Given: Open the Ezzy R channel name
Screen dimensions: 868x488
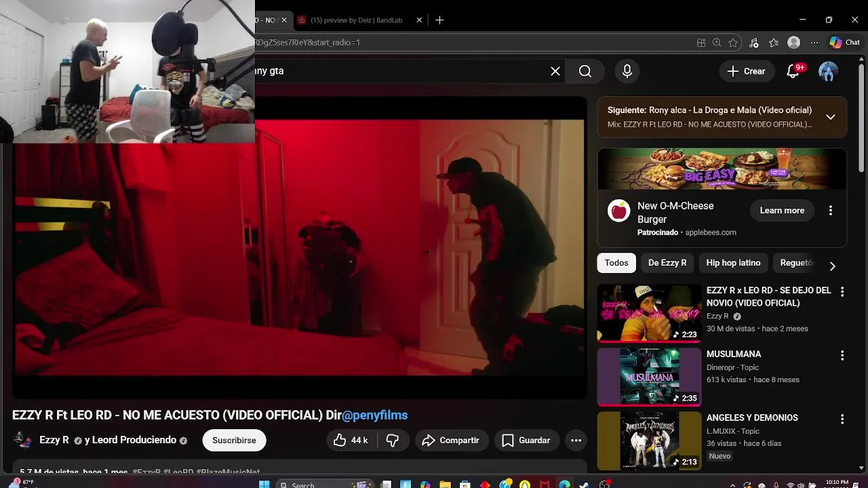Looking at the screenshot, I should pyautogui.click(x=54, y=440).
